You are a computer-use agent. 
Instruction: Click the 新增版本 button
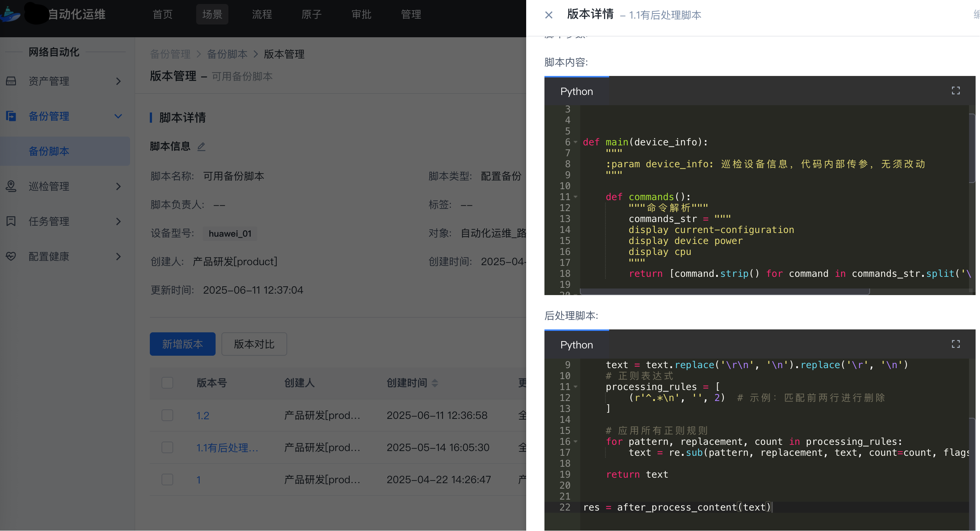pos(182,344)
